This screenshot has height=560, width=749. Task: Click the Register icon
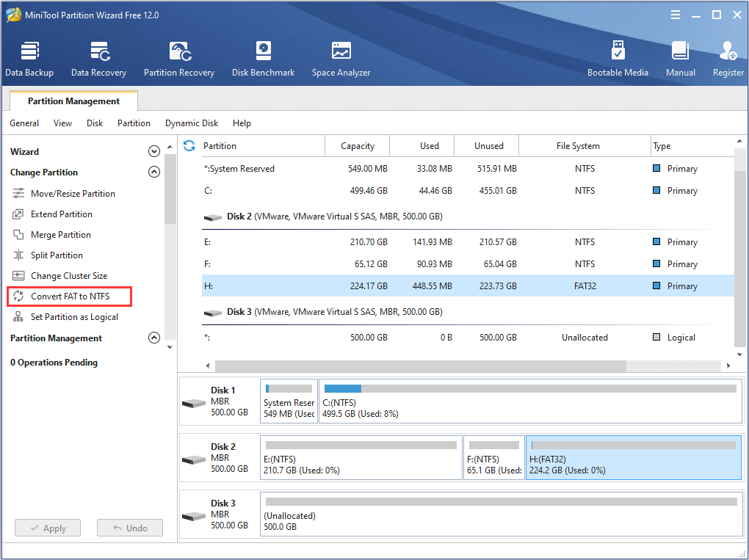click(728, 51)
